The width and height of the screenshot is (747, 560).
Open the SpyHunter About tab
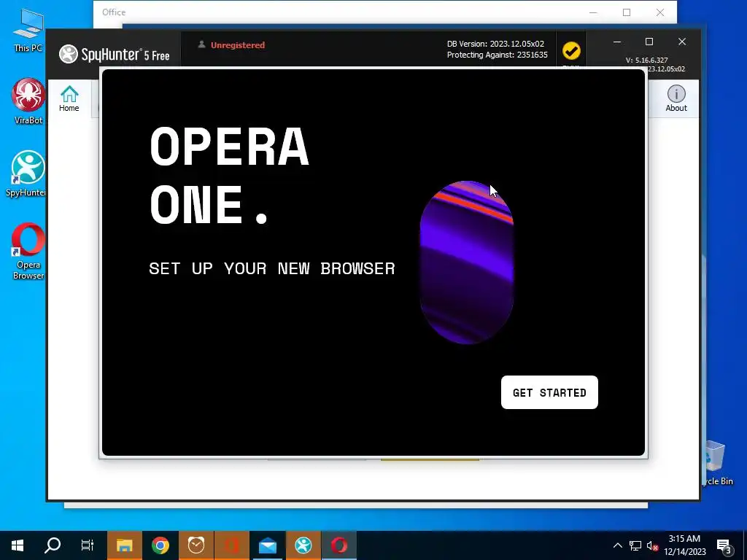[x=676, y=99]
